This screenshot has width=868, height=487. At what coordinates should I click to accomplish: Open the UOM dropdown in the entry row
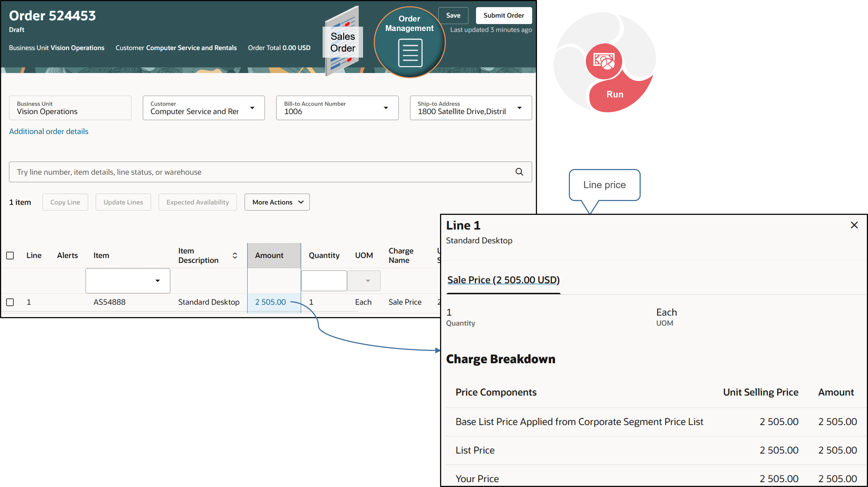pyautogui.click(x=368, y=281)
